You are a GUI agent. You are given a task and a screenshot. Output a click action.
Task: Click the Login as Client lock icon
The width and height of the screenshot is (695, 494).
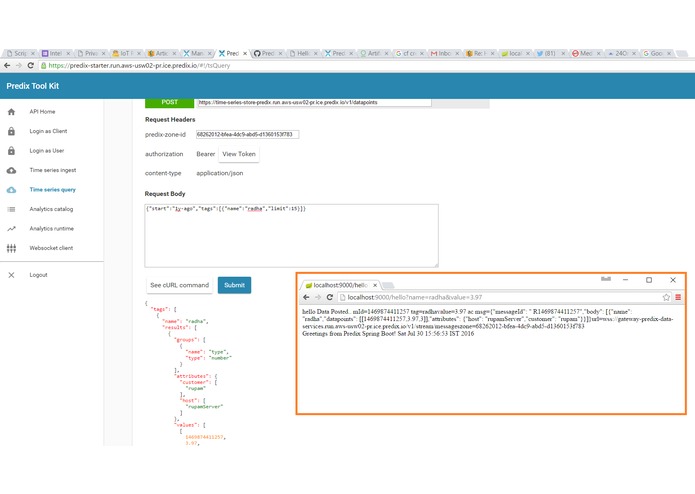click(x=12, y=131)
